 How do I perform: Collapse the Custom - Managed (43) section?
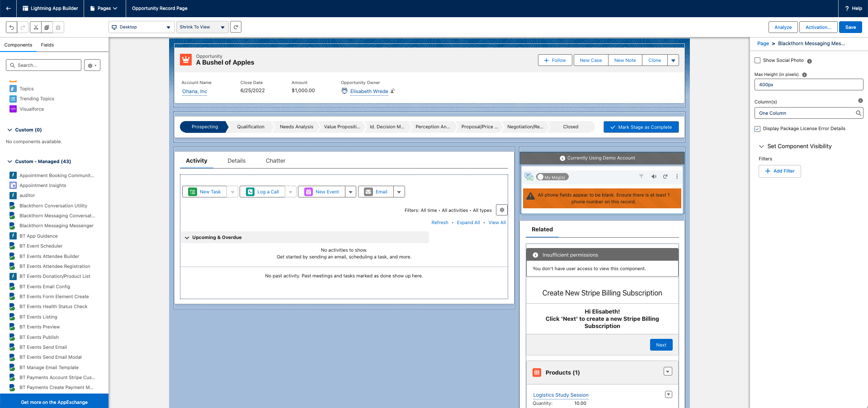9,161
